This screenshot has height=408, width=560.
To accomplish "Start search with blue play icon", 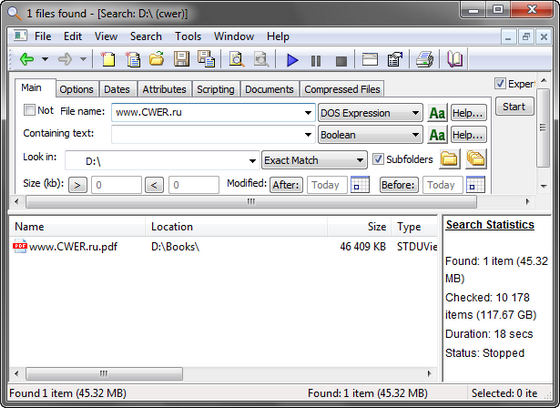I will (x=292, y=60).
